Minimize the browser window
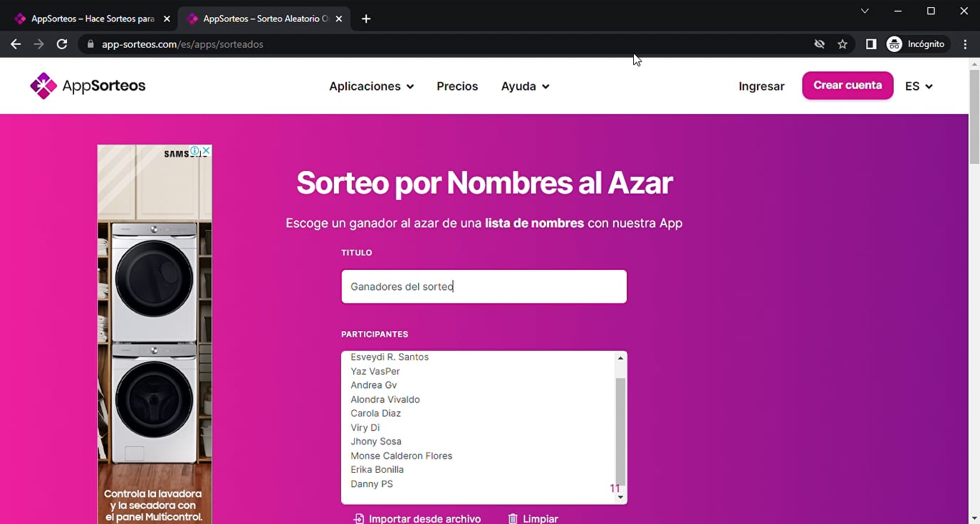Image resolution: width=980 pixels, height=524 pixels. pyautogui.click(x=897, y=11)
